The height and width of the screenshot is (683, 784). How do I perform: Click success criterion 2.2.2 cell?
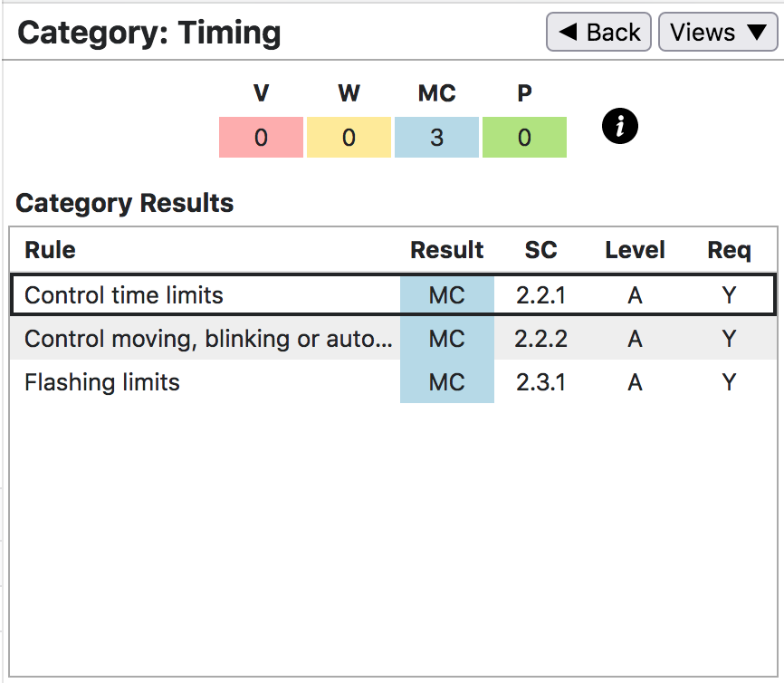tap(540, 339)
